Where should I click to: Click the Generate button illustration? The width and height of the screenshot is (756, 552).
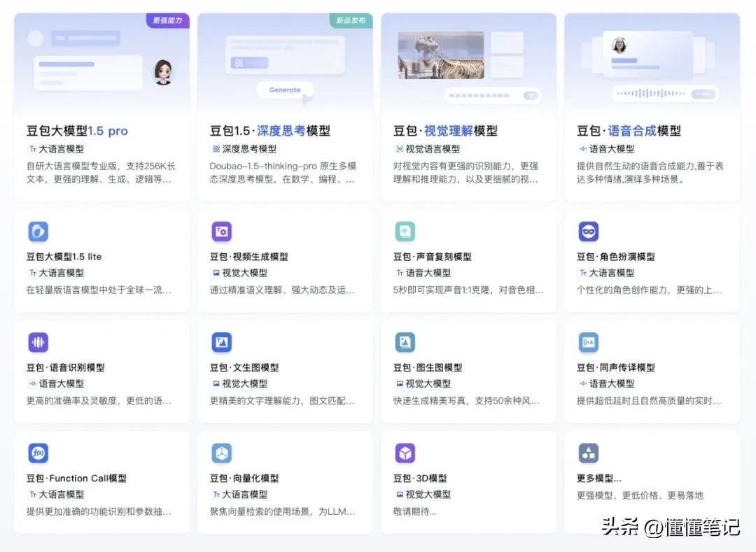click(x=285, y=90)
